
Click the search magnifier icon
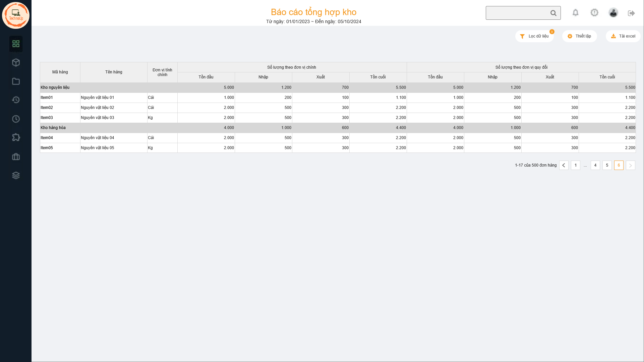pos(553,13)
